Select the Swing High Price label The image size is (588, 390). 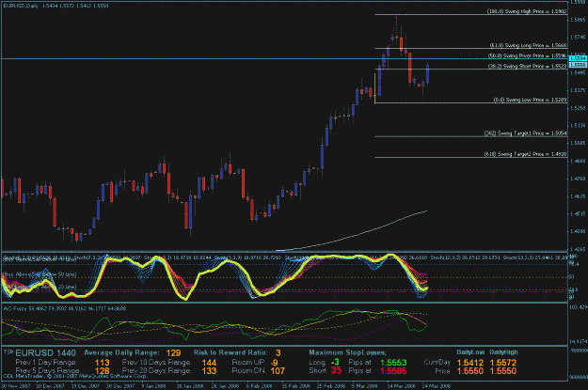click(x=527, y=11)
